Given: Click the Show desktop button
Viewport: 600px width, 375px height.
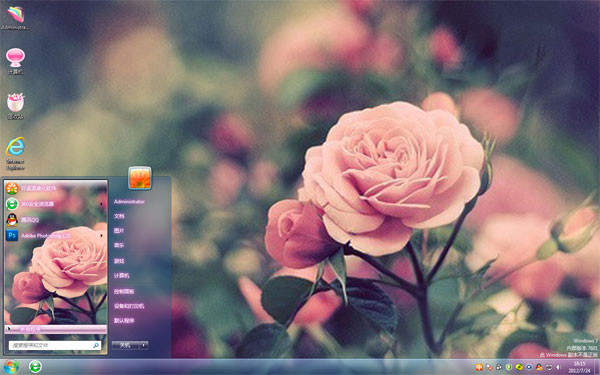Looking at the screenshot, I should (597, 367).
